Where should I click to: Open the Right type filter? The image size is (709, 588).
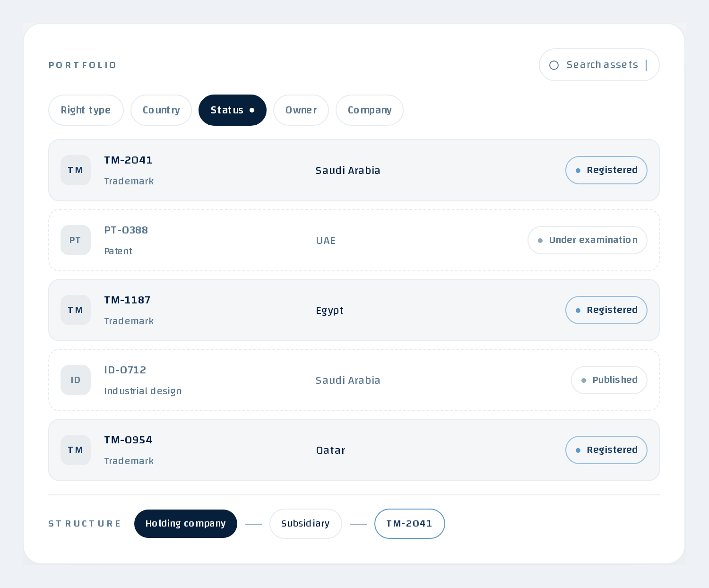pos(86,110)
